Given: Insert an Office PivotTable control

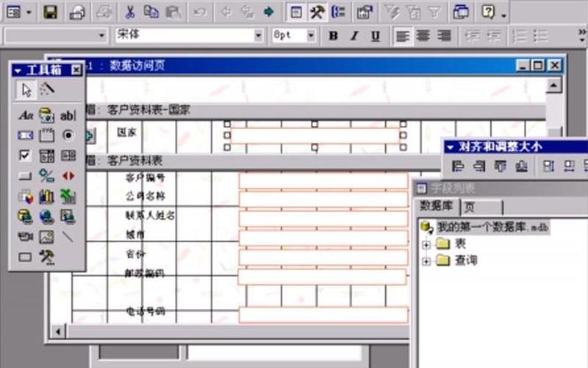Looking at the screenshot, I should pyautogui.click(x=26, y=197).
